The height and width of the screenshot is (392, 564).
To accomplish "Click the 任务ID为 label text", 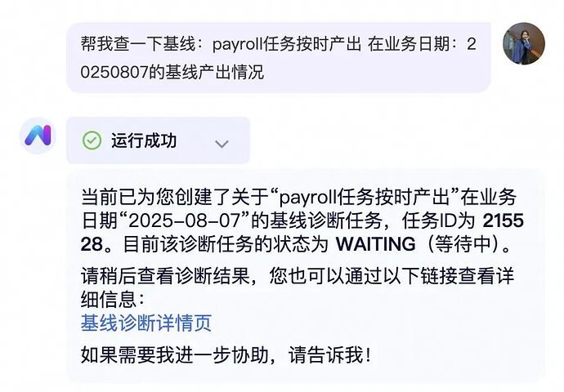I will click(x=440, y=220).
